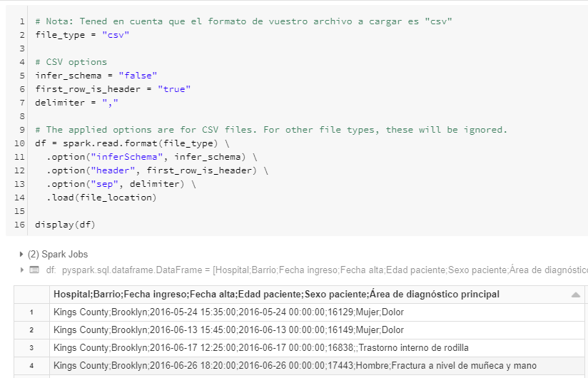Click cell with 2016-06-13 15:45:00 Mujer;Dolor
The width and height of the screenshot is (588, 378).
pos(317,330)
